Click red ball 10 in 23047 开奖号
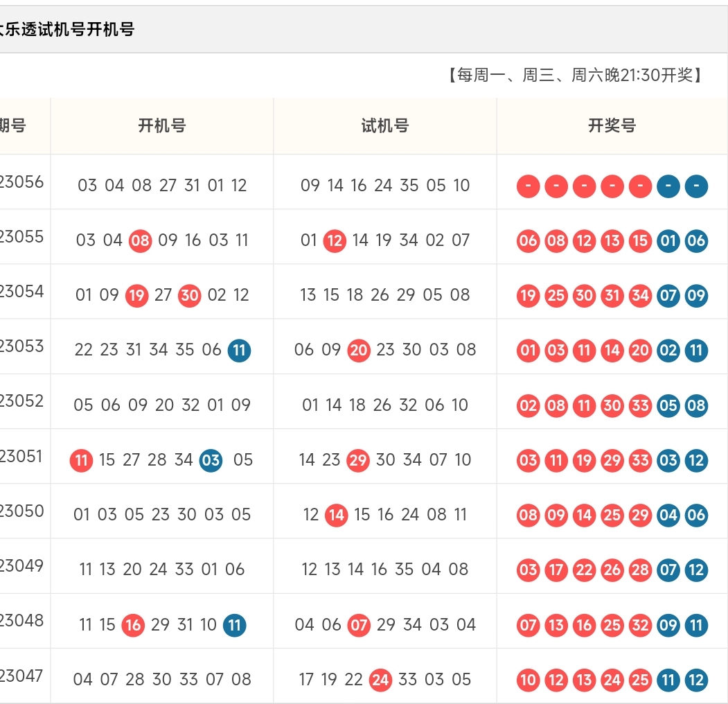The width and height of the screenshot is (728, 704). pyautogui.click(x=529, y=680)
